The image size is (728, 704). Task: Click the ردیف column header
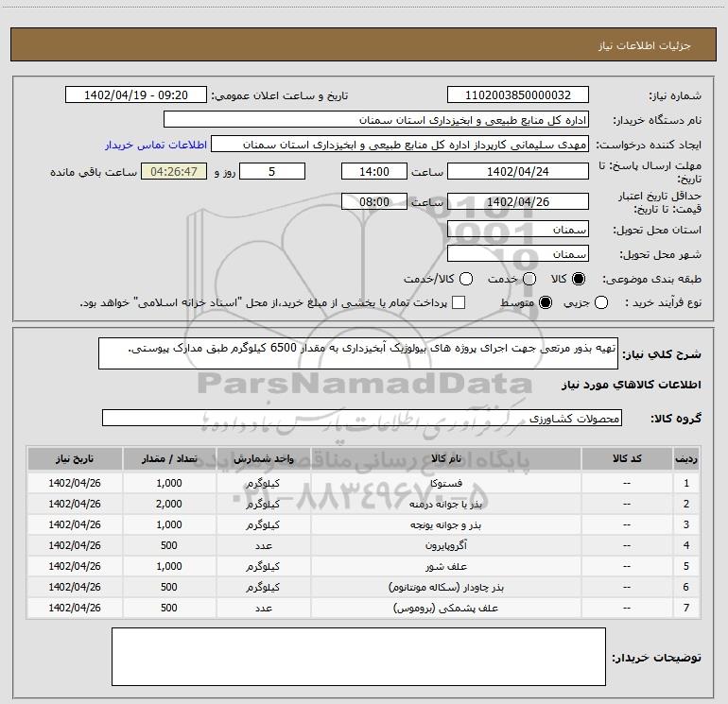(686, 458)
